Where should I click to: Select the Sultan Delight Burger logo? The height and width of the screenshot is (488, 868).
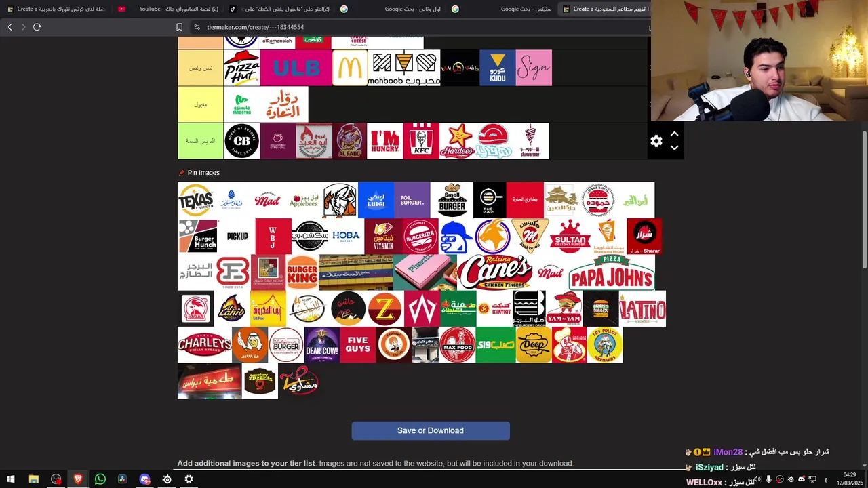coord(570,236)
